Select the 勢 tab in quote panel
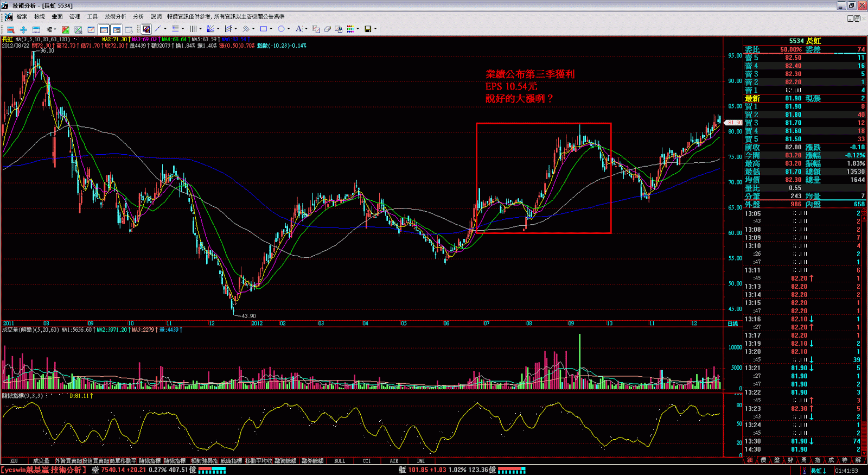 pos(790,460)
